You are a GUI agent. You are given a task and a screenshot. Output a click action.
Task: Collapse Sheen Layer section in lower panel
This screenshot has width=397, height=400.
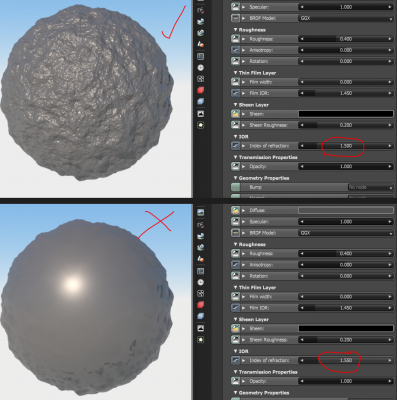coord(236,319)
